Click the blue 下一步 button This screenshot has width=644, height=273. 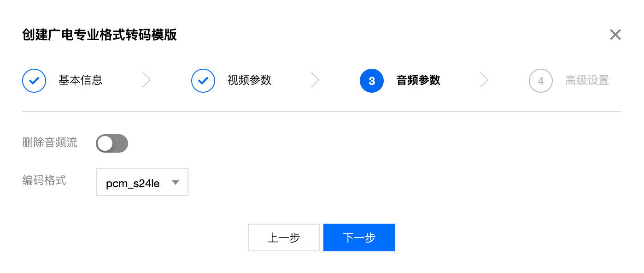[x=359, y=237]
